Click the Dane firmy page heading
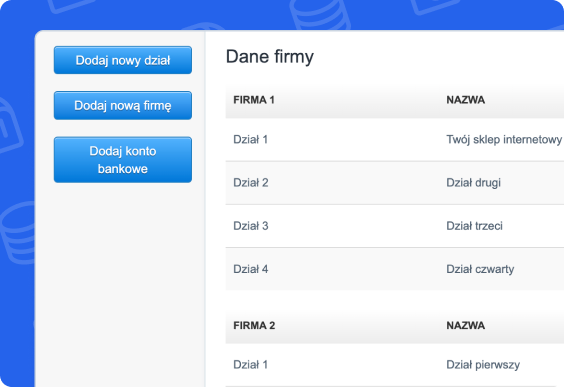The image size is (564, 387). tap(270, 57)
